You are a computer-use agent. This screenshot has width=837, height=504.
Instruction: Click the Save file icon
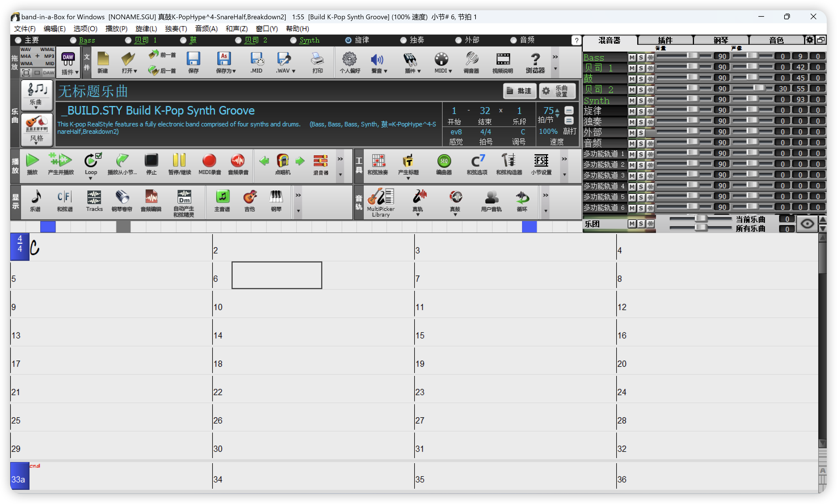click(x=193, y=62)
